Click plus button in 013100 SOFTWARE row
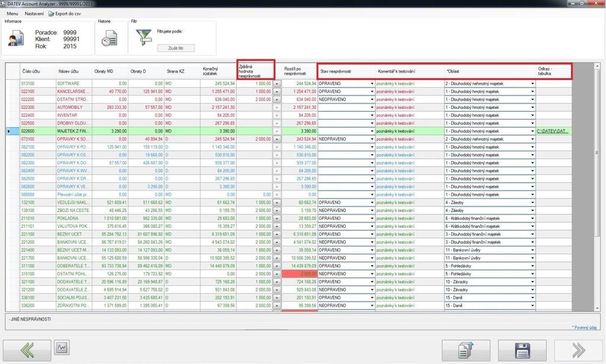This screenshot has width=606, height=364. coord(277,83)
